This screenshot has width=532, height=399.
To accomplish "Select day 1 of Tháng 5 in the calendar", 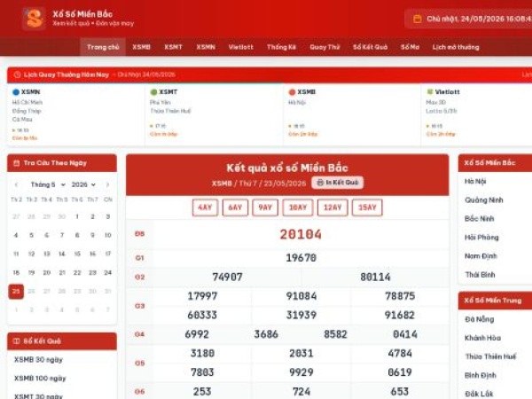I will tap(77, 216).
